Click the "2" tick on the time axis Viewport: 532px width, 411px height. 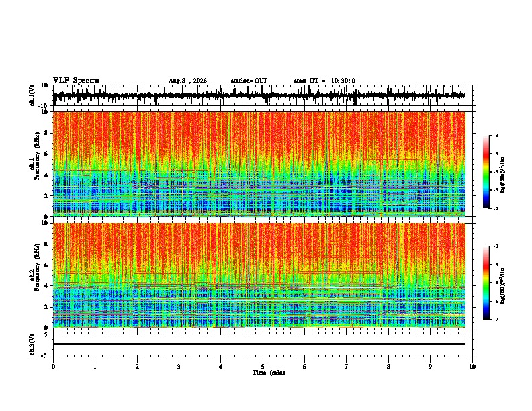coord(137,367)
